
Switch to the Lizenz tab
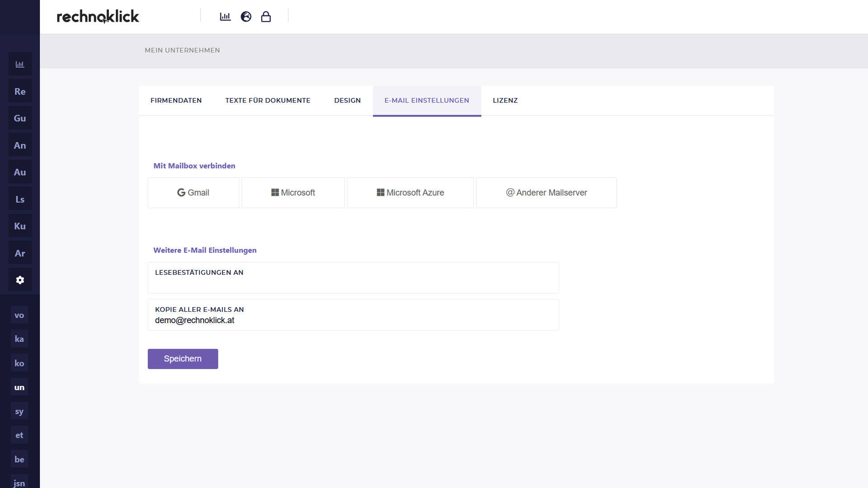pos(505,100)
